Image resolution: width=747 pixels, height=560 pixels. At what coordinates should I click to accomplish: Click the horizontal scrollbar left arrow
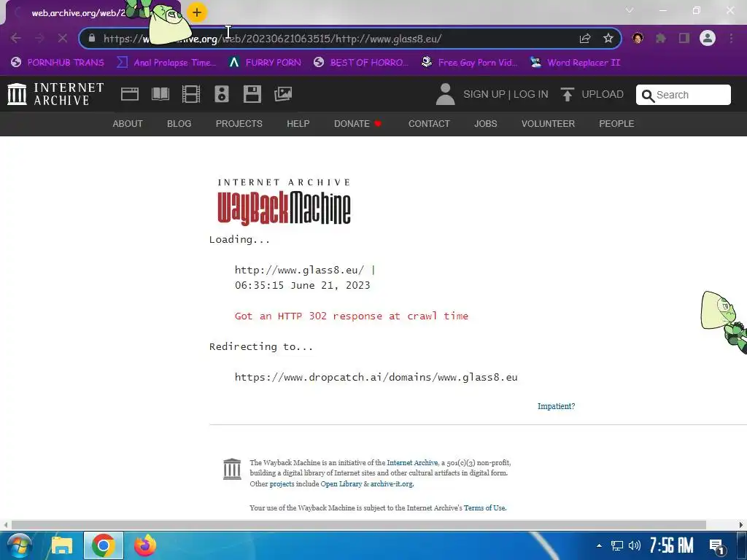[x=5, y=525]
